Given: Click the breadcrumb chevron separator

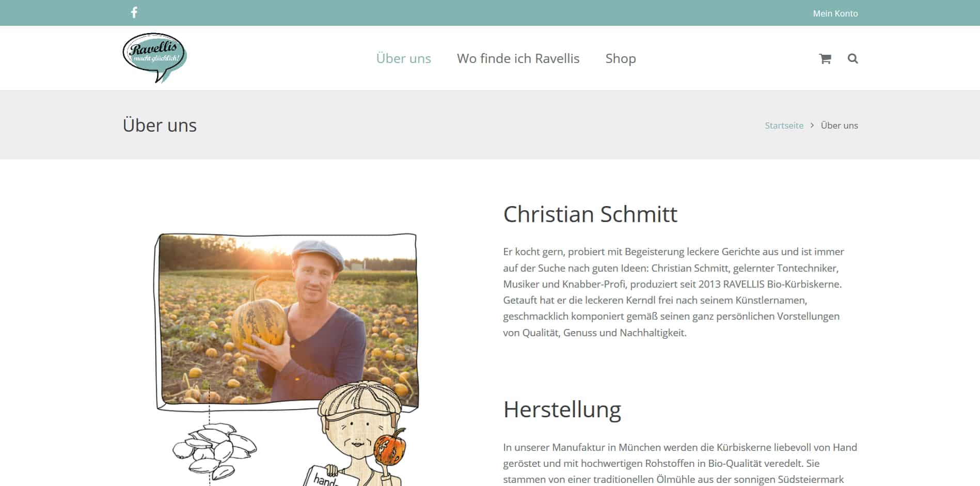Looking at the screenshot, I should pos(812,125).
